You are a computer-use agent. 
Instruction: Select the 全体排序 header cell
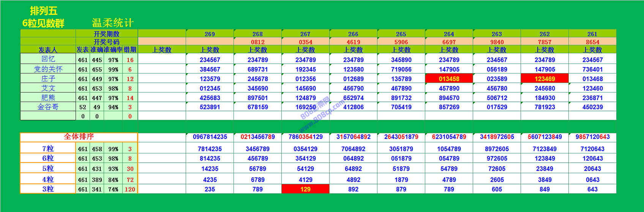[x=79, y=137]
